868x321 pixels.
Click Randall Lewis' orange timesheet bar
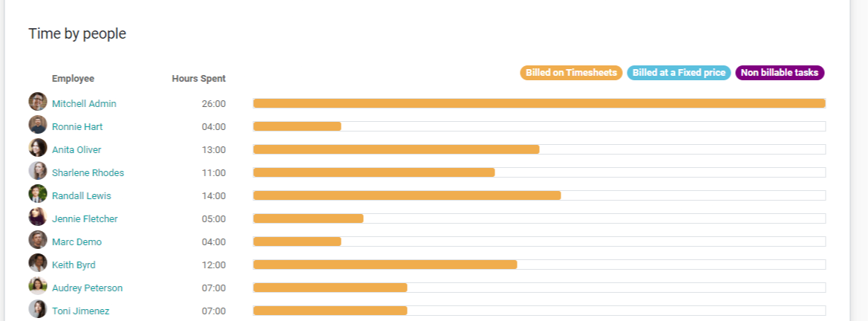pos(407,195)
